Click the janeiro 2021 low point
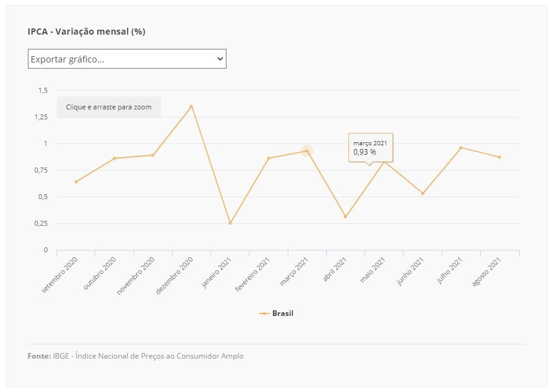The image size is (552, 392). point(230,223)
